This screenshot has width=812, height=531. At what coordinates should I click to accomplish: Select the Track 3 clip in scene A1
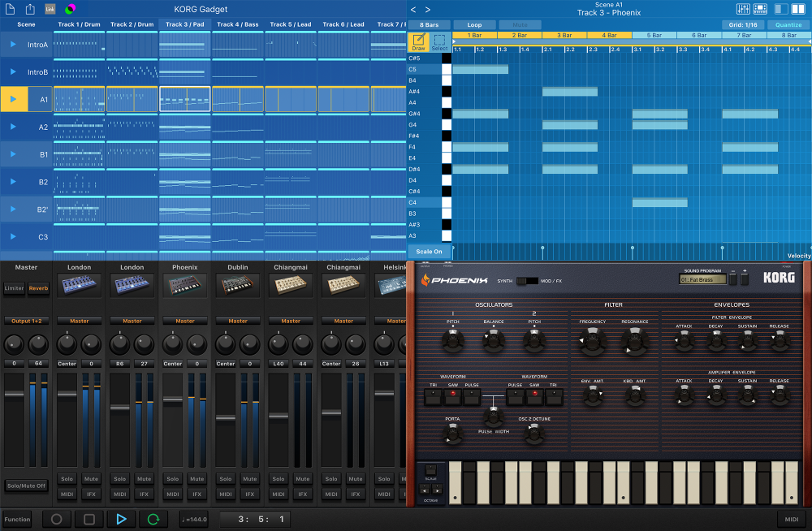(185, 99)
